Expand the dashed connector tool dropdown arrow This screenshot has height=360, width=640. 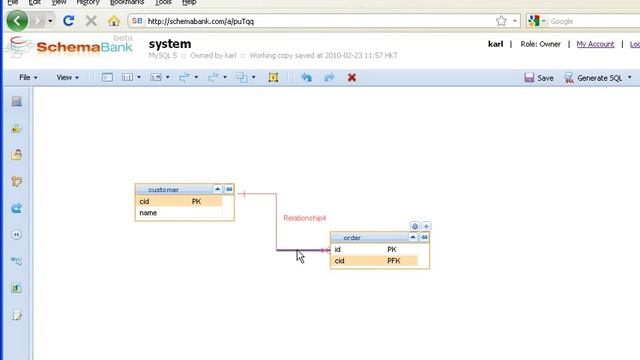[x=224, y=77]
